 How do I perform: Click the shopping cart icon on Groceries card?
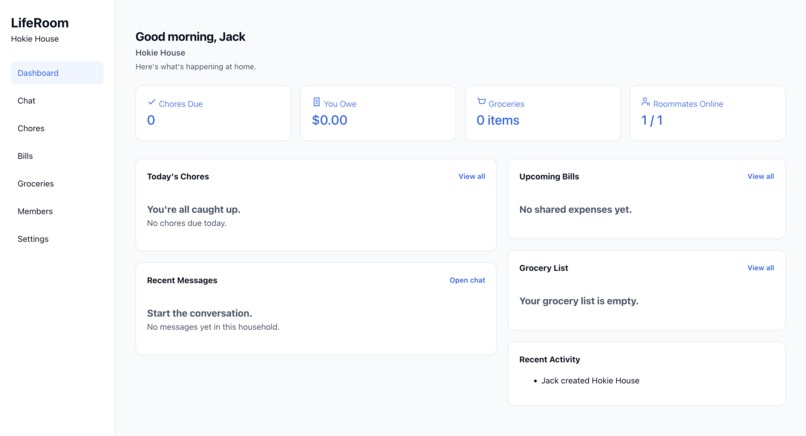(x=481, y=102)
